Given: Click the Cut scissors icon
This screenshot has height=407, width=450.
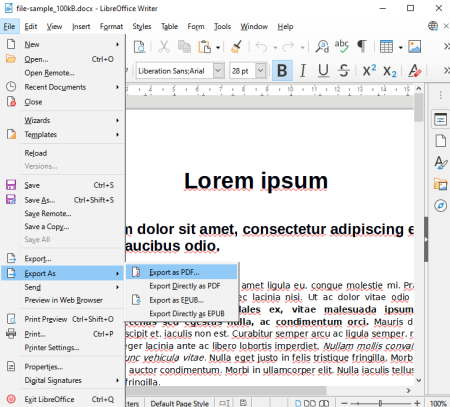Looking at the screenshot, I should coord(163,47).
